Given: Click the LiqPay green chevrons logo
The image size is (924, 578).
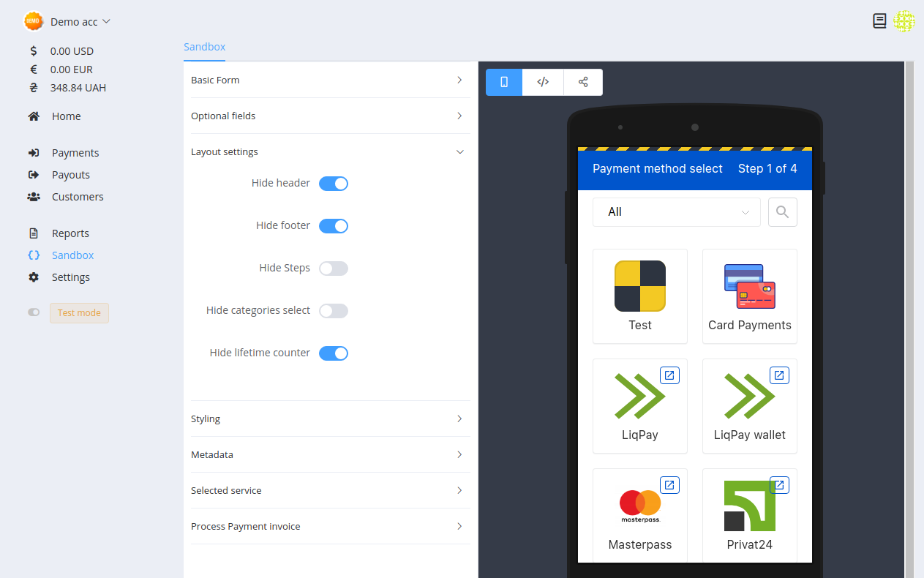Looking at the screenshot, I should [x=640, y=396].
